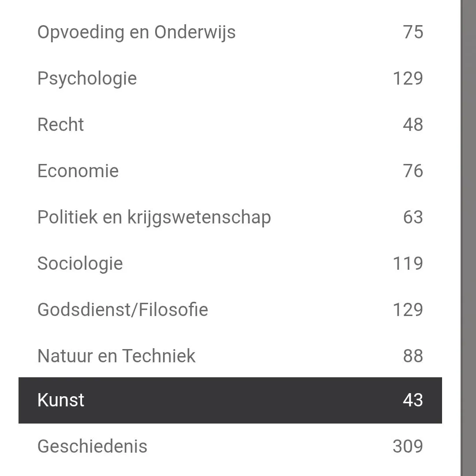476x476 pixels.
Task: Click the count 119 next to Sociologie
Action: pos(408,263)
